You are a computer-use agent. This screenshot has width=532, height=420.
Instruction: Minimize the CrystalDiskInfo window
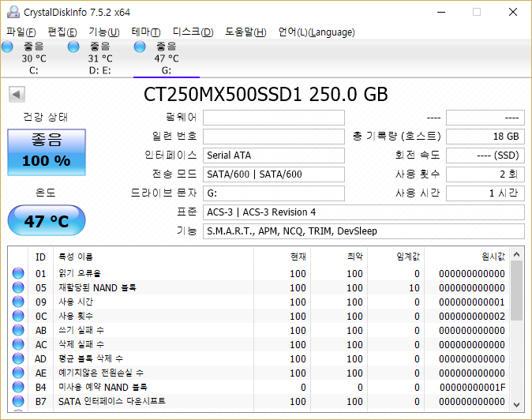coord(441,12)
